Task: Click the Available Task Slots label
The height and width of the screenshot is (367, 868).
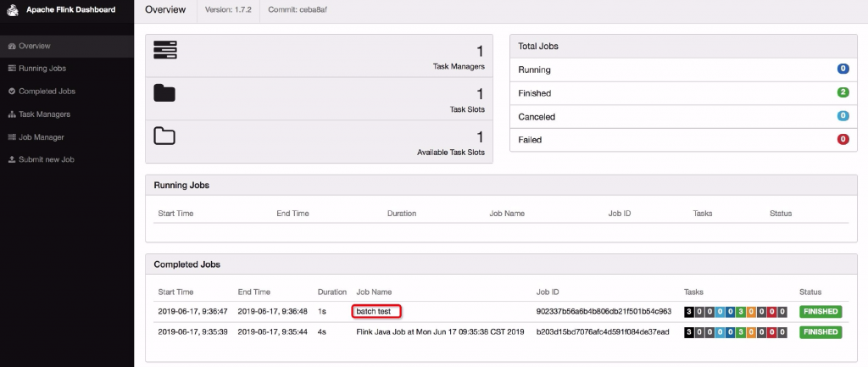Action: click(451, 153)
